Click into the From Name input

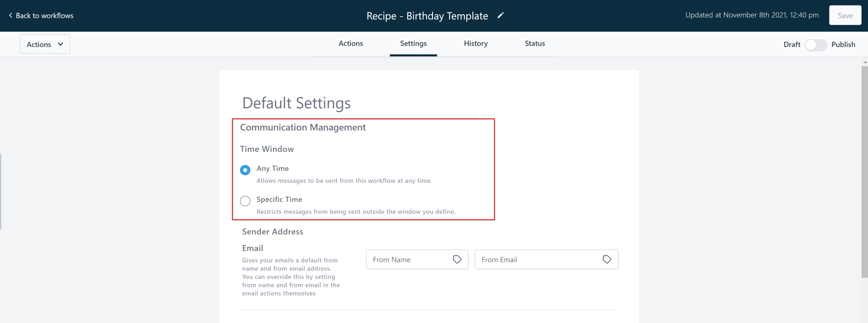(417, 259)
